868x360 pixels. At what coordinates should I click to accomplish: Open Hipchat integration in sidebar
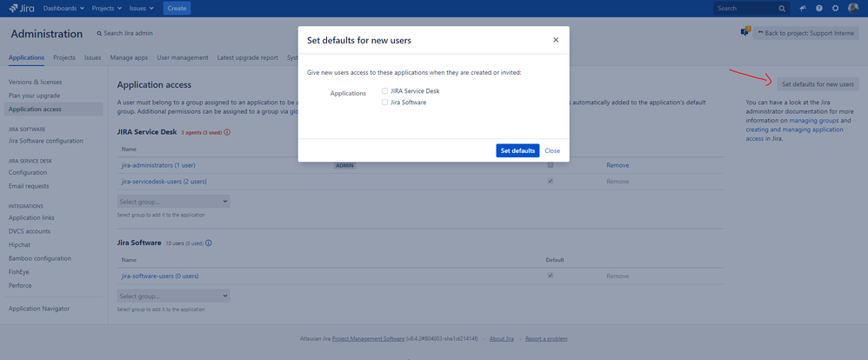(19, 245)
